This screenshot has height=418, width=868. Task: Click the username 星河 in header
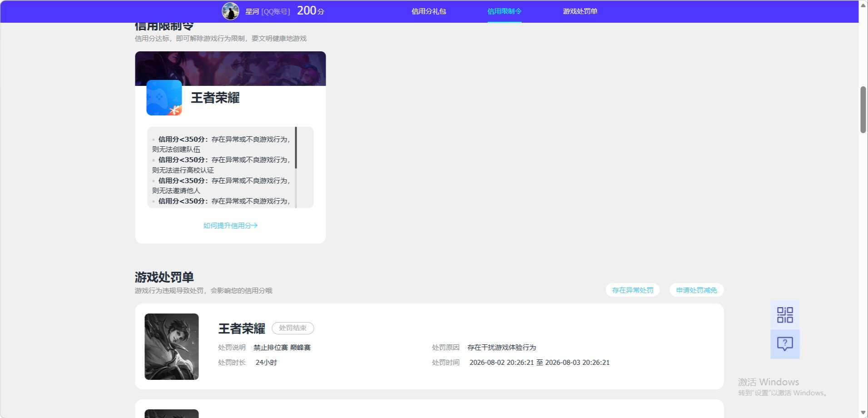pyautogui.click(x=252, y=11)
